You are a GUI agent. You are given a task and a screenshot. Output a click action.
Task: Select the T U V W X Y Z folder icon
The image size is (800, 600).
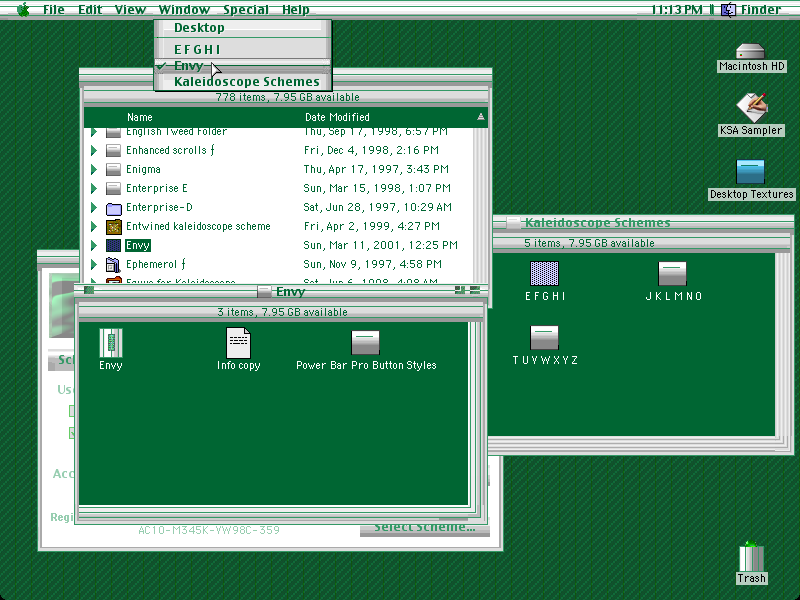[544, 337]
